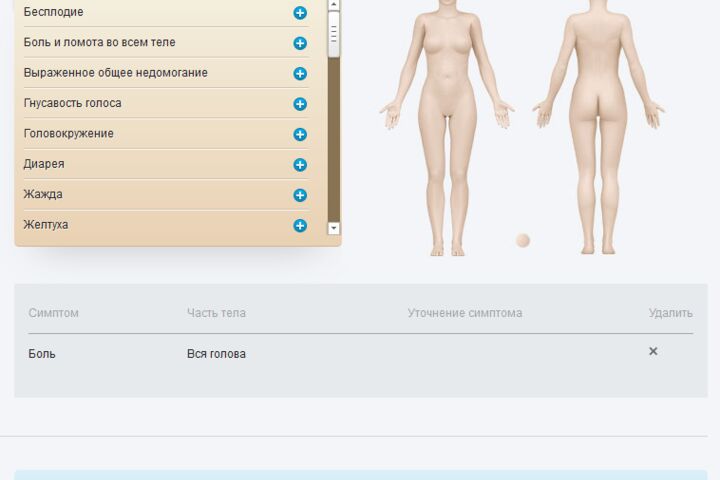Click the Удалить column header
The image size is (720, 480).
coord(670,313)
